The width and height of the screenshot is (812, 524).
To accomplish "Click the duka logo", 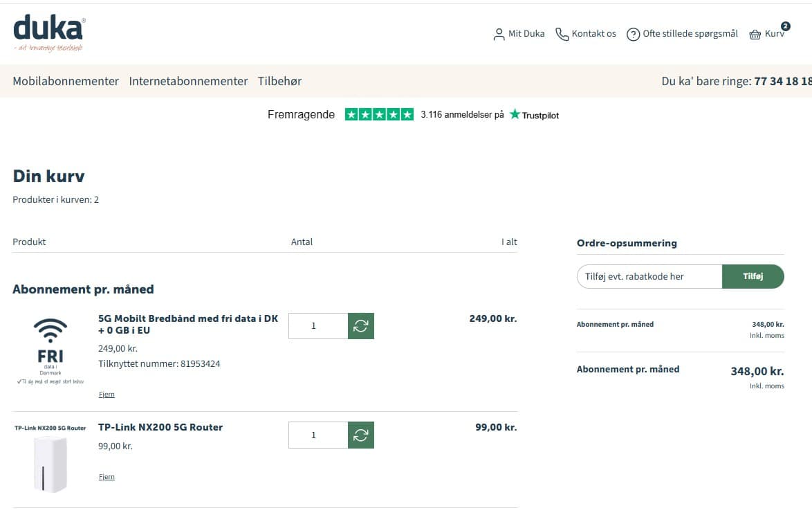I will pos(49,33).
